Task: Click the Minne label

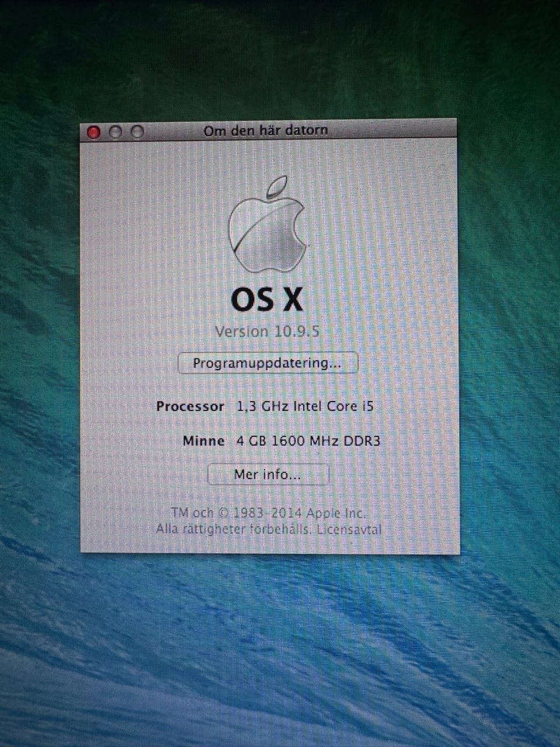Action: coord(204,441)
